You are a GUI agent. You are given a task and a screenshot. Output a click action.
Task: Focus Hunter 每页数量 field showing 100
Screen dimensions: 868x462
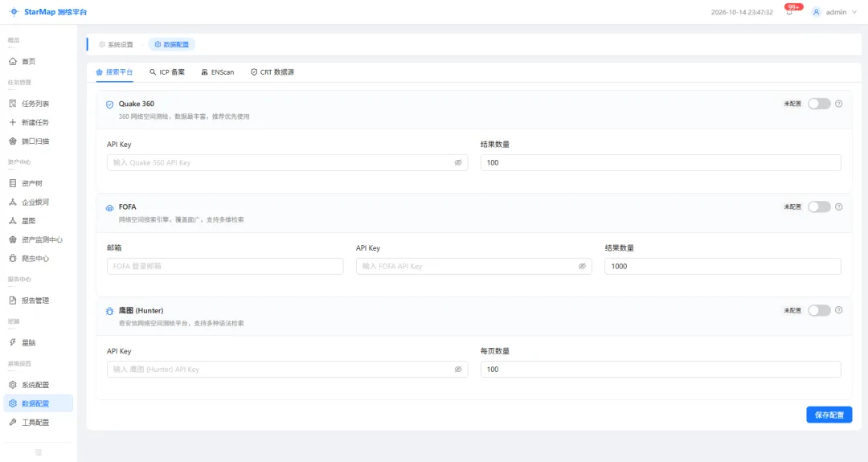pyautogui.click(x=661, y=369)
